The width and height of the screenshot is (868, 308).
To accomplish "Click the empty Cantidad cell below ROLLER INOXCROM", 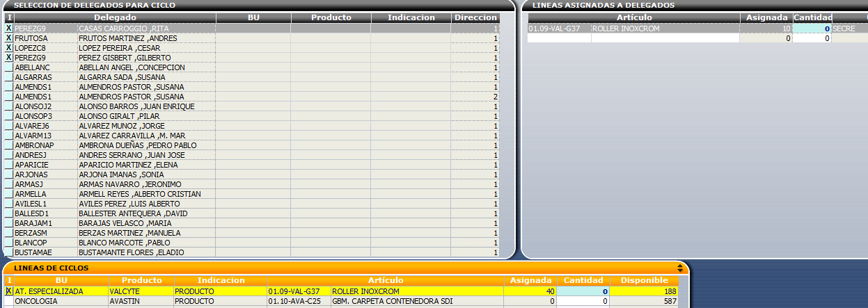I will point(812,38).
